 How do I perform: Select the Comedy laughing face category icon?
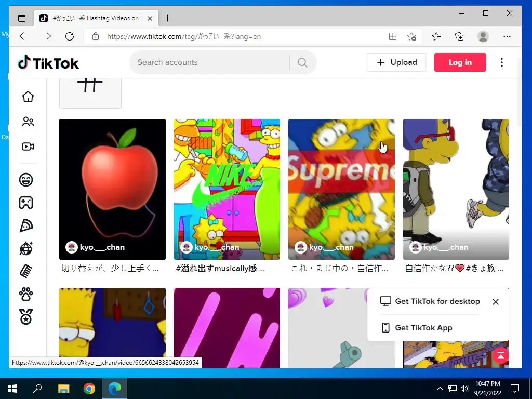[26, 179]
